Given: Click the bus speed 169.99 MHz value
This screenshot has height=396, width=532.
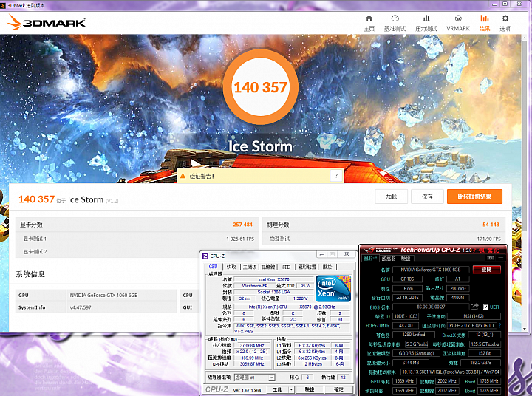Looking at the screenshot, I should [x=252, y=358].
